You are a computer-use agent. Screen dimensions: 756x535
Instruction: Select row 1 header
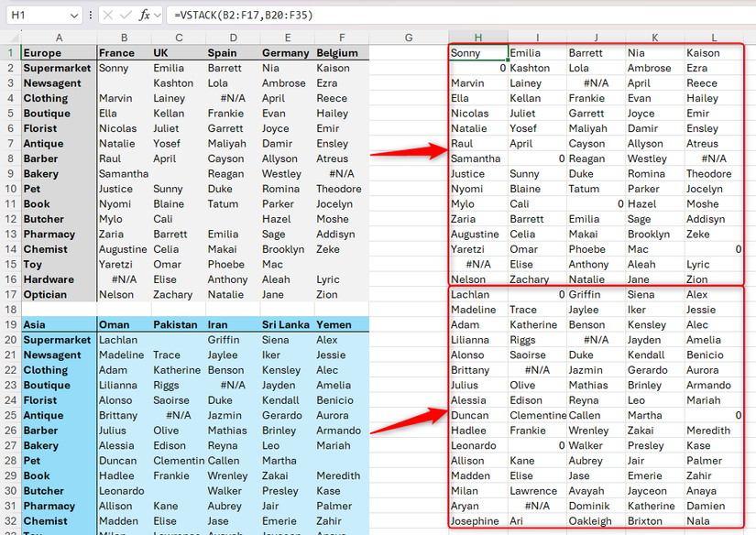click(x=11, y=53)
